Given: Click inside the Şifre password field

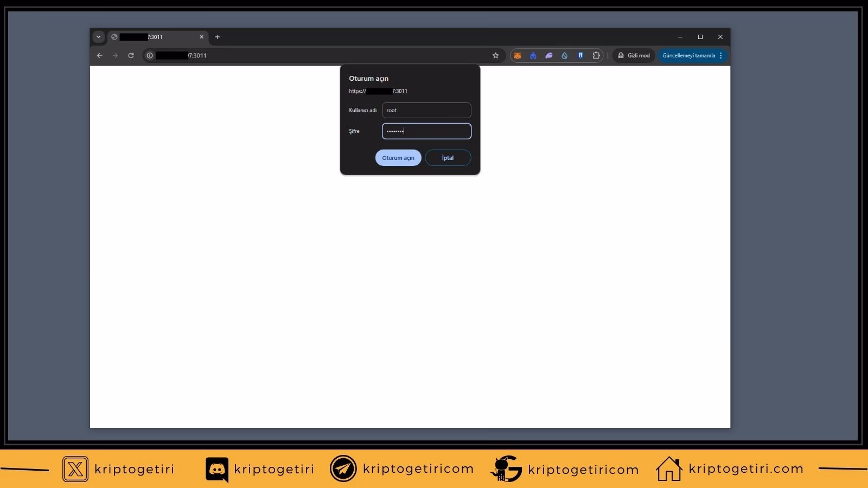Looking at the screenshot, I should 426,131.
